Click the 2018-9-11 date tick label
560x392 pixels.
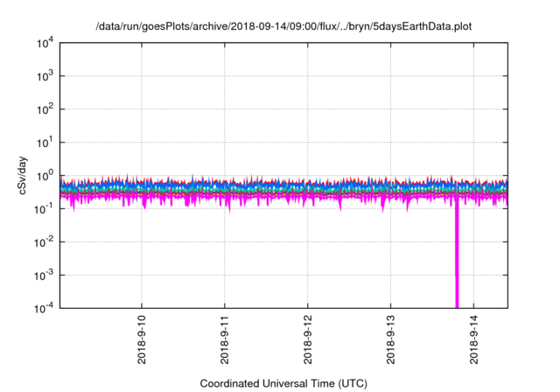coord(225,339)
